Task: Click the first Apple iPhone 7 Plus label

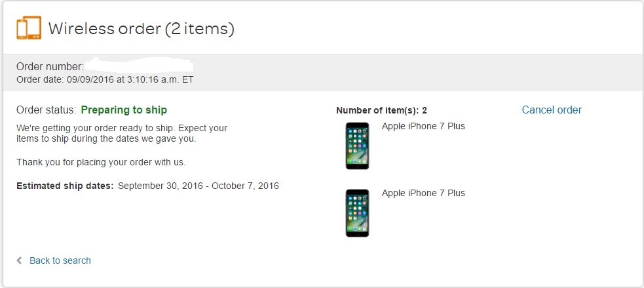Action: (x=423, y=127)
